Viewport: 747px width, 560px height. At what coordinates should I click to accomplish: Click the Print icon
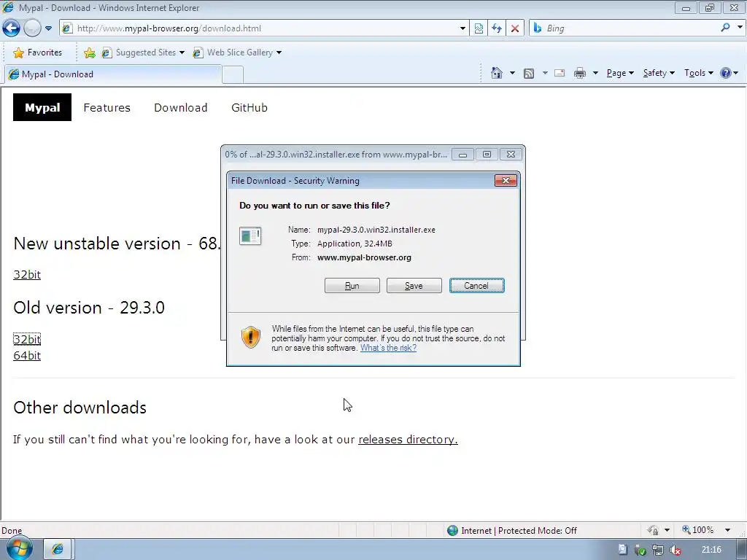[x=579, y=73]
